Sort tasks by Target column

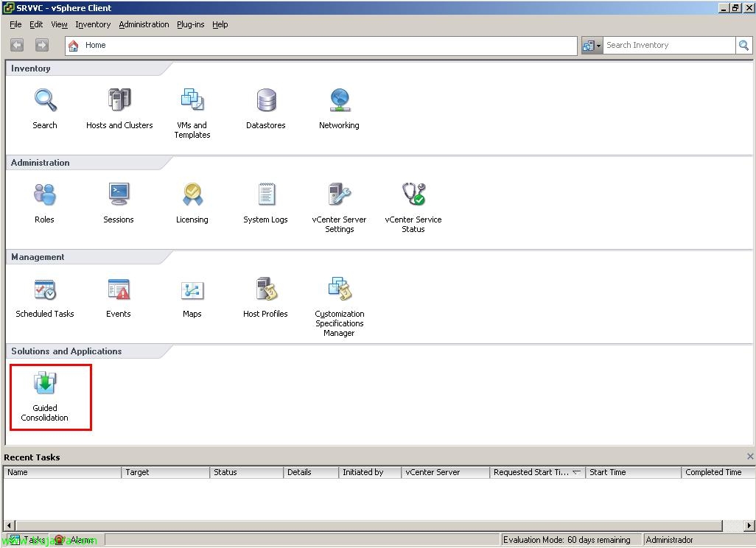click(x=165, y=472)
